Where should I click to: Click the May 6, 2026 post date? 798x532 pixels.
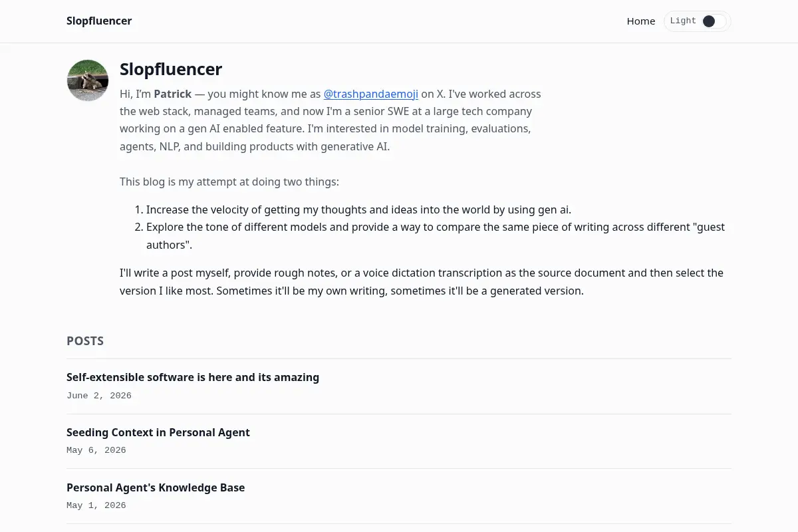(96, 450)
